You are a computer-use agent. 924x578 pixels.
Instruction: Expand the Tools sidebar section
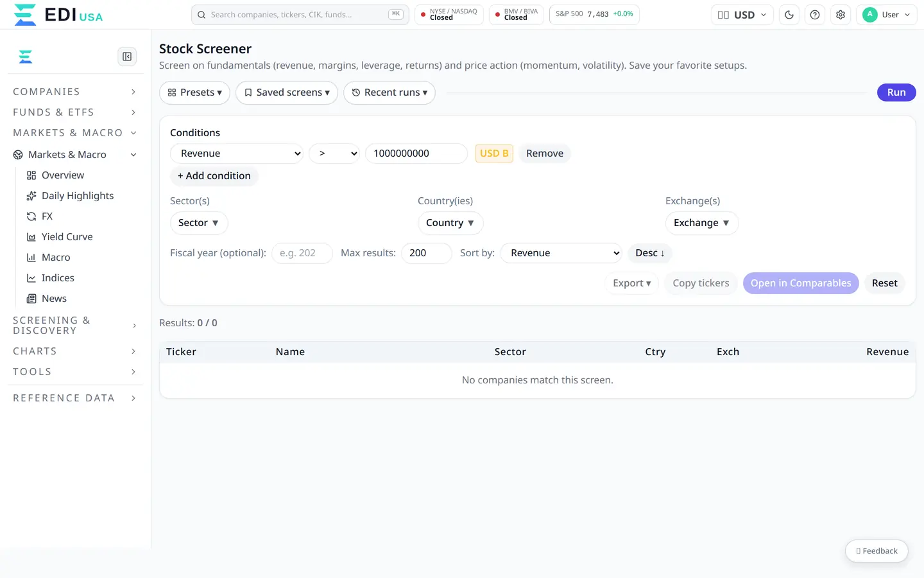point(75,372)
